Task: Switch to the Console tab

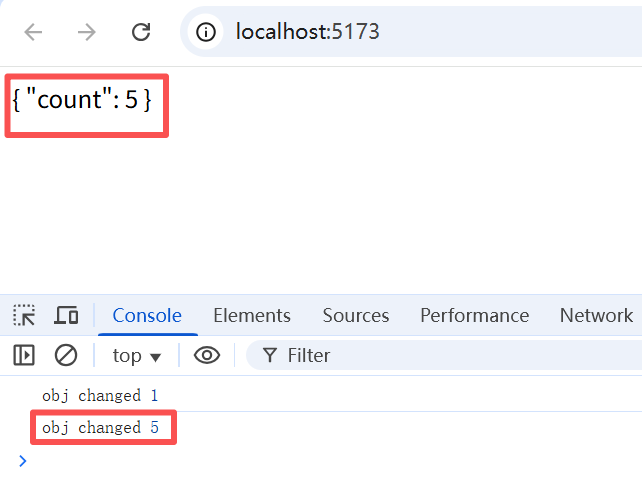Action: click(147, 315)
